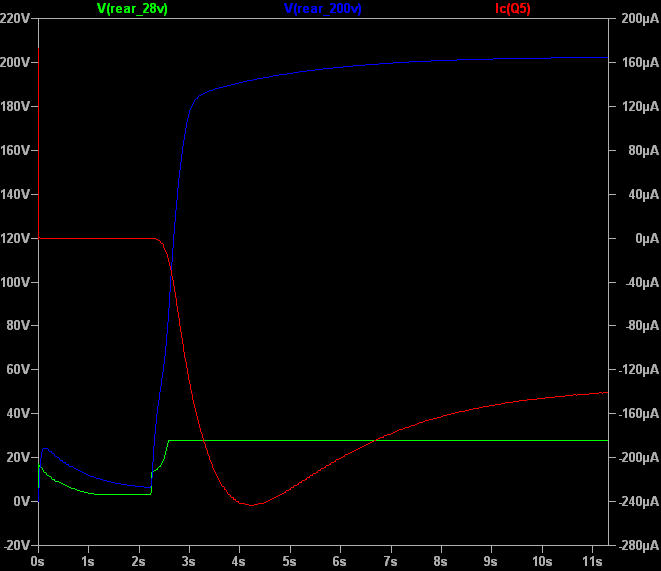Click the 120µA right axis label

click(x=640, y=107)
